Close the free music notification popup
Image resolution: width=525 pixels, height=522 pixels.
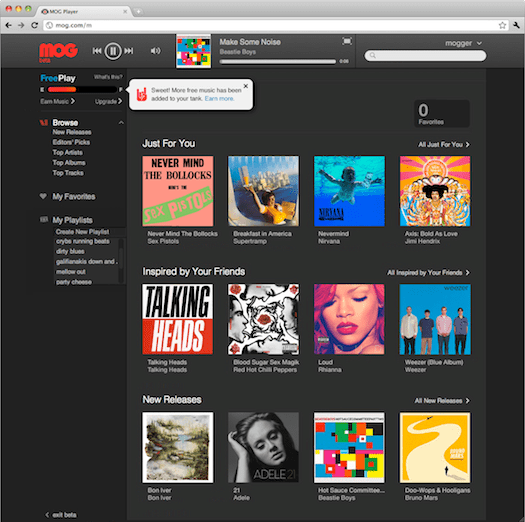point(246,86)
